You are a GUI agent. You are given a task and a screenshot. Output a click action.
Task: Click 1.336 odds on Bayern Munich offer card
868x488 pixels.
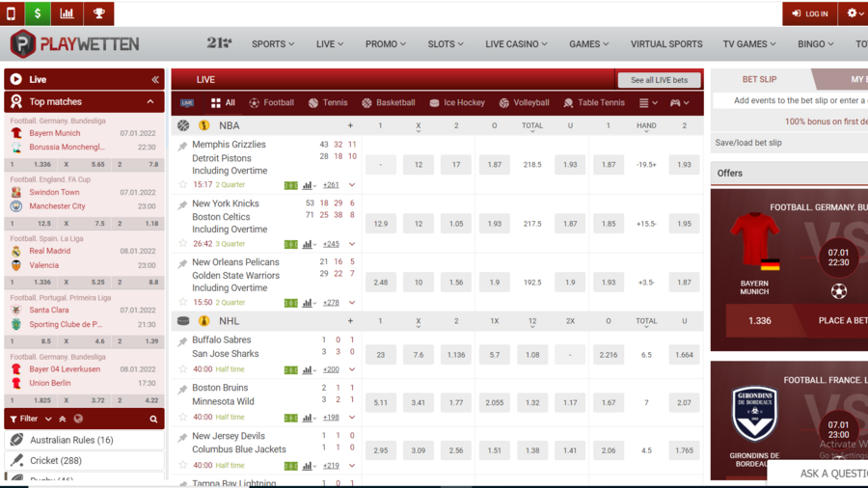(x=760, y=321)
